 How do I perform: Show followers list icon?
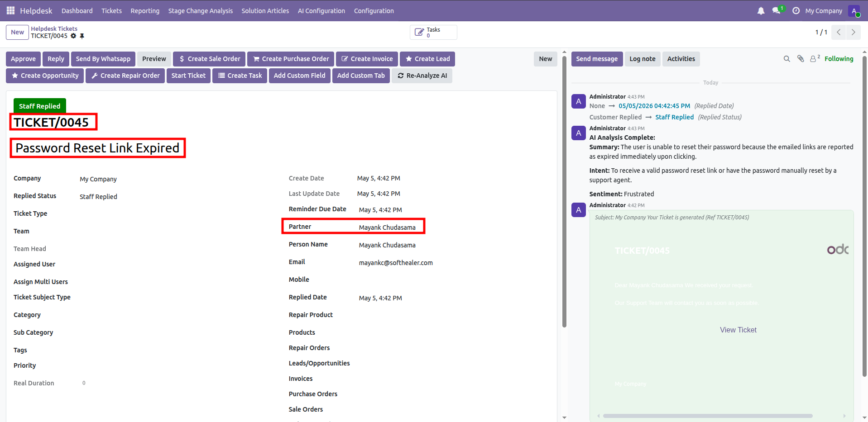(815, 58)
